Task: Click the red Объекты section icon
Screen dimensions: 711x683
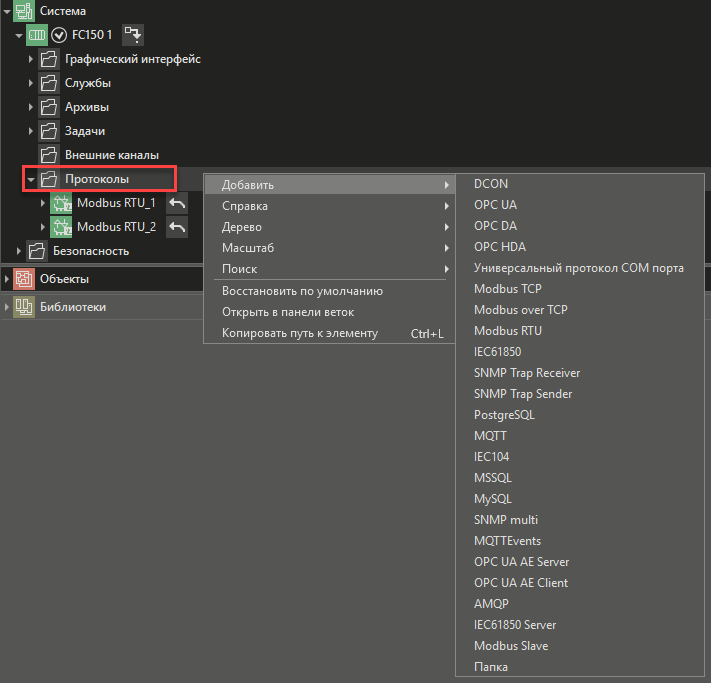Action: coord(24,279)
